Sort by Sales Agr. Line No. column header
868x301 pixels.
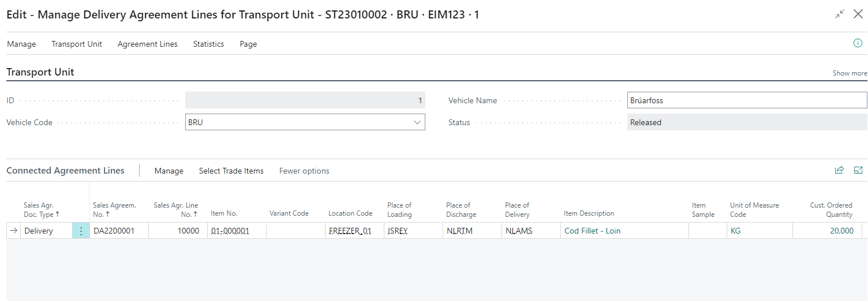176,209
